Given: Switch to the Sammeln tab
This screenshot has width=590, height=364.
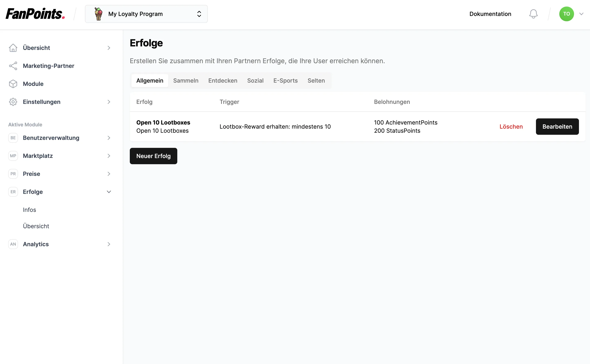Looking at the screenshot, I should (186, 80).
